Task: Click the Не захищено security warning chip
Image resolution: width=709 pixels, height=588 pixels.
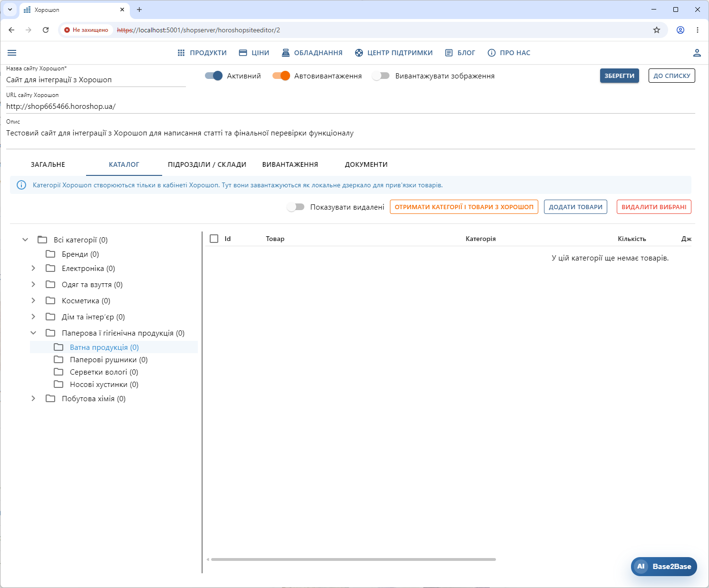Action: click(86, 30)
